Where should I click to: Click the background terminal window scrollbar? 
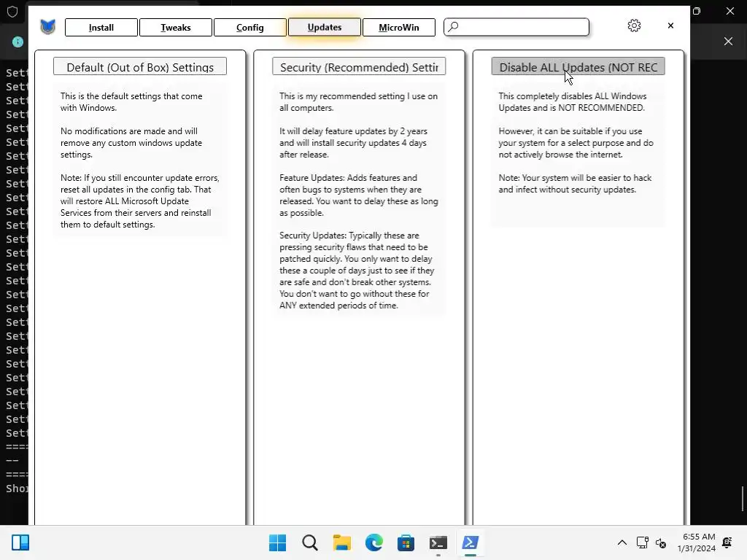click(x=742, y=499)
